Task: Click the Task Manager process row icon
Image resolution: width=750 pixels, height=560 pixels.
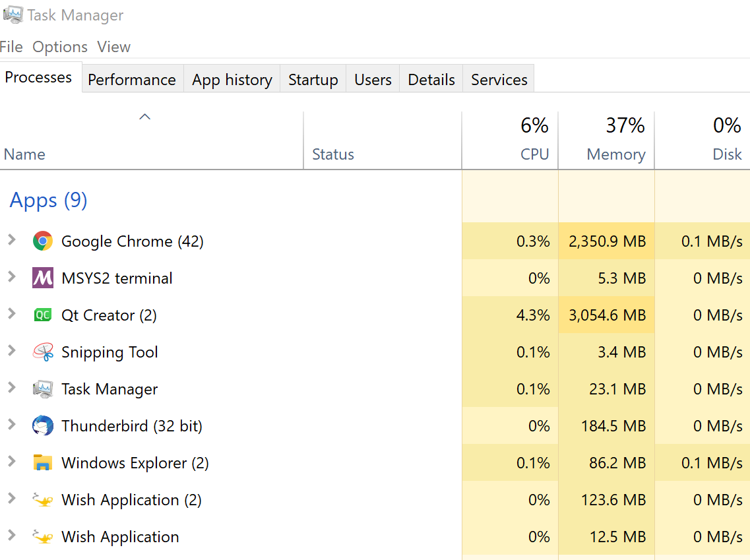Action: click(43, 389)
